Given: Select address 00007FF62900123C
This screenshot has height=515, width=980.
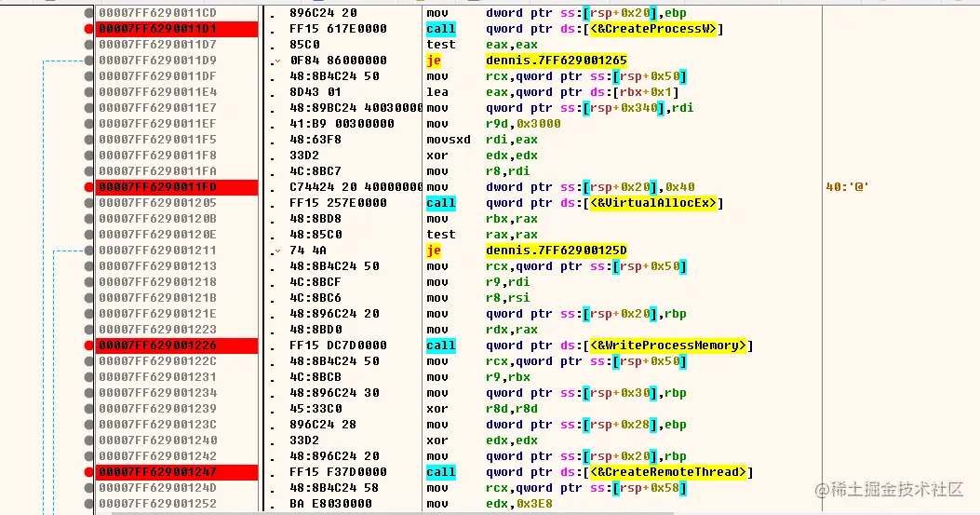Looking at the screenshot, I should (157, 425).
